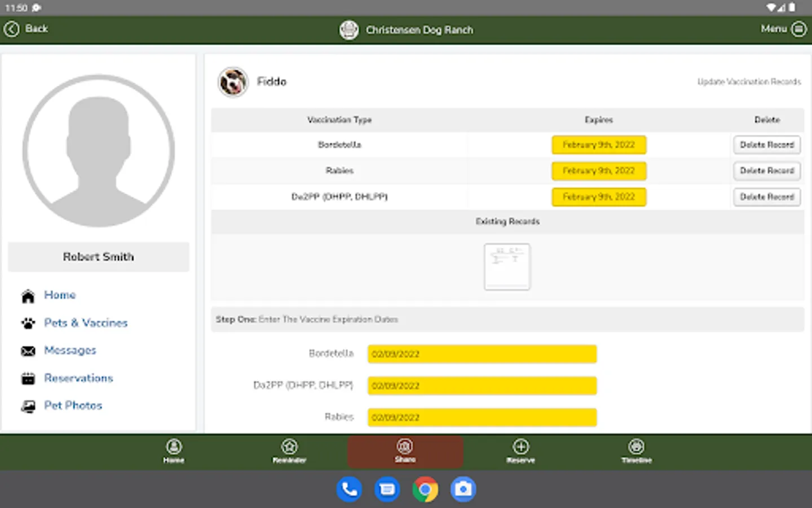Viewport: 812px width, 508px height.
Task: Delete the Bordetella vaccination record
Action: (767, 145)
